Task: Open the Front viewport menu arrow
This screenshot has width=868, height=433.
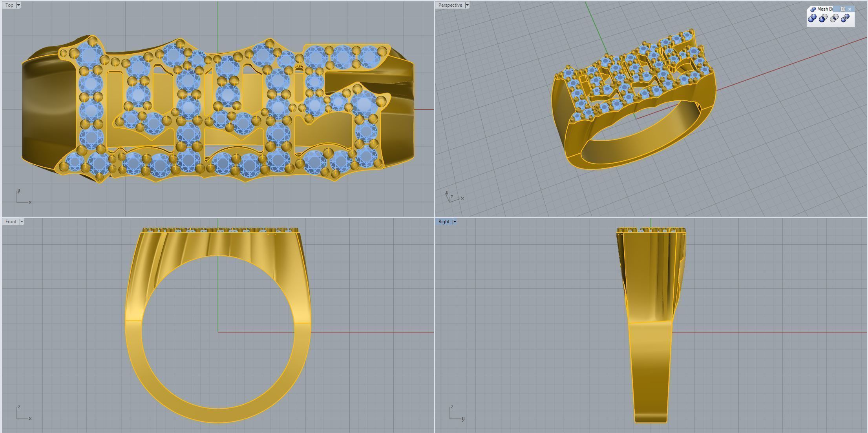Action: click(22, 222)
